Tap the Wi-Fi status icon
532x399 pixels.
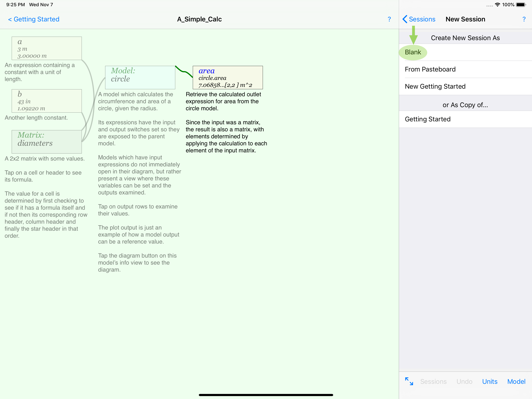tap(497, 4)
